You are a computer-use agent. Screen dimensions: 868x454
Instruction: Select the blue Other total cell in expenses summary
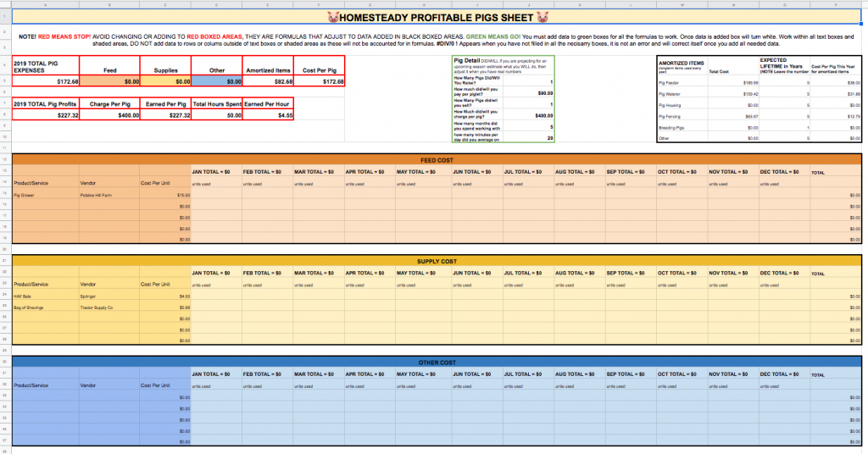216,82
